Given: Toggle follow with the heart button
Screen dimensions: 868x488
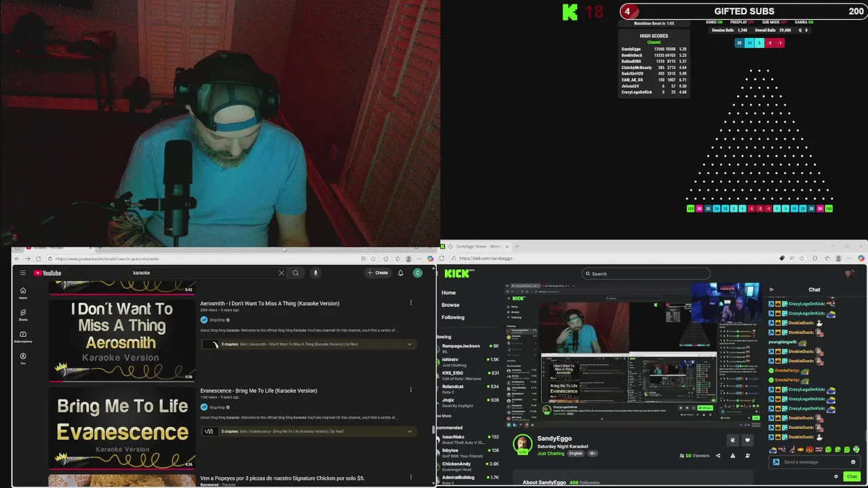Looking at the screenshot, I should click(747, 440).
